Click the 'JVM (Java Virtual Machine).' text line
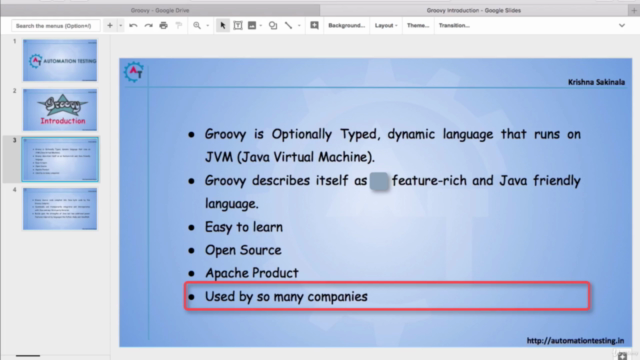 [x=290, y=157]
